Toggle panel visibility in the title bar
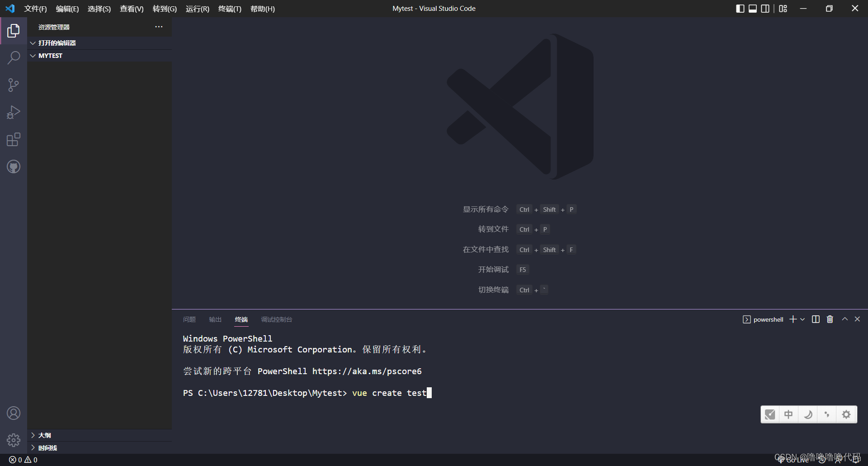Screen dimensions: 868x466 tap(753, 9)
